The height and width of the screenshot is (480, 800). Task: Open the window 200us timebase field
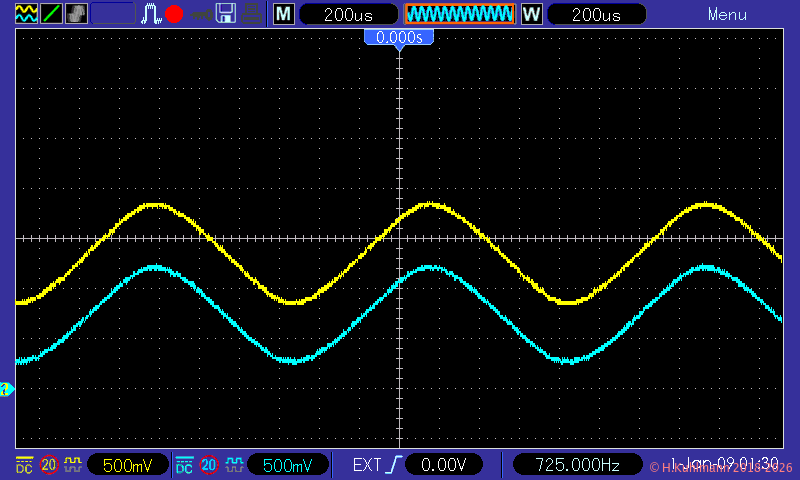tap(593, 14)
